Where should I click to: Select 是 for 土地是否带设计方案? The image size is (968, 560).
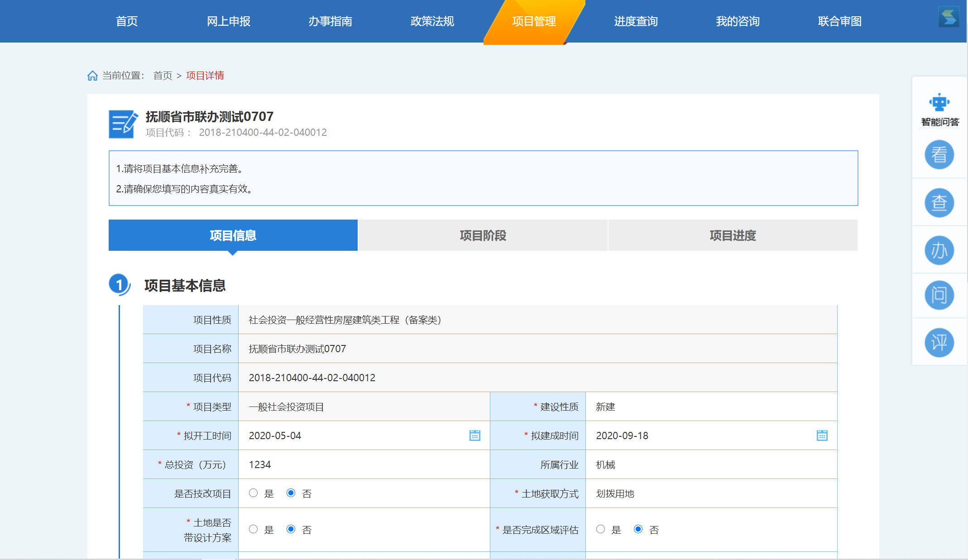click(253, 529)
